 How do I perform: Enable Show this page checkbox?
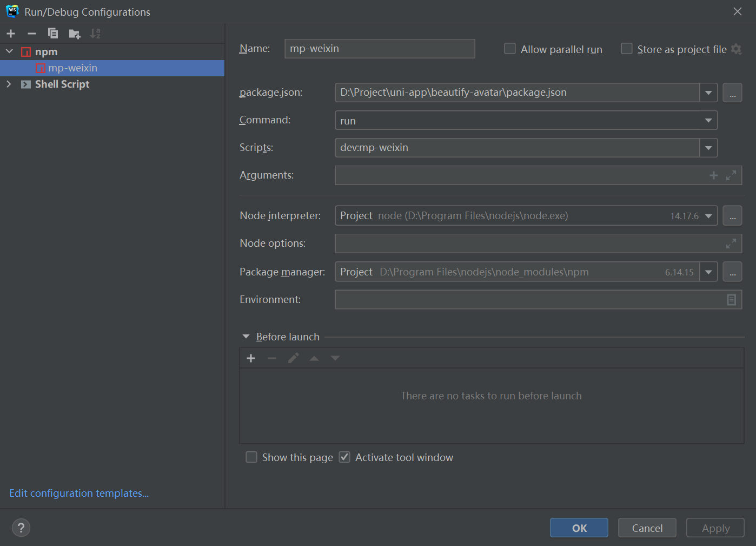coord(251,457)
